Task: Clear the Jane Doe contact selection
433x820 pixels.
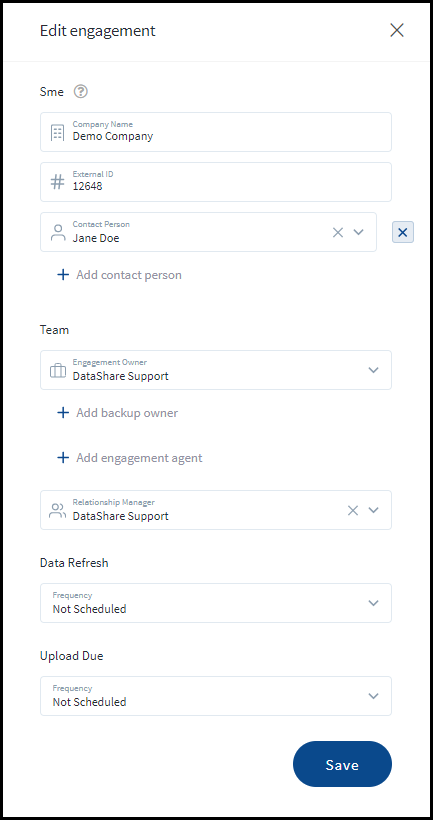Action: [x=338, y=232]
